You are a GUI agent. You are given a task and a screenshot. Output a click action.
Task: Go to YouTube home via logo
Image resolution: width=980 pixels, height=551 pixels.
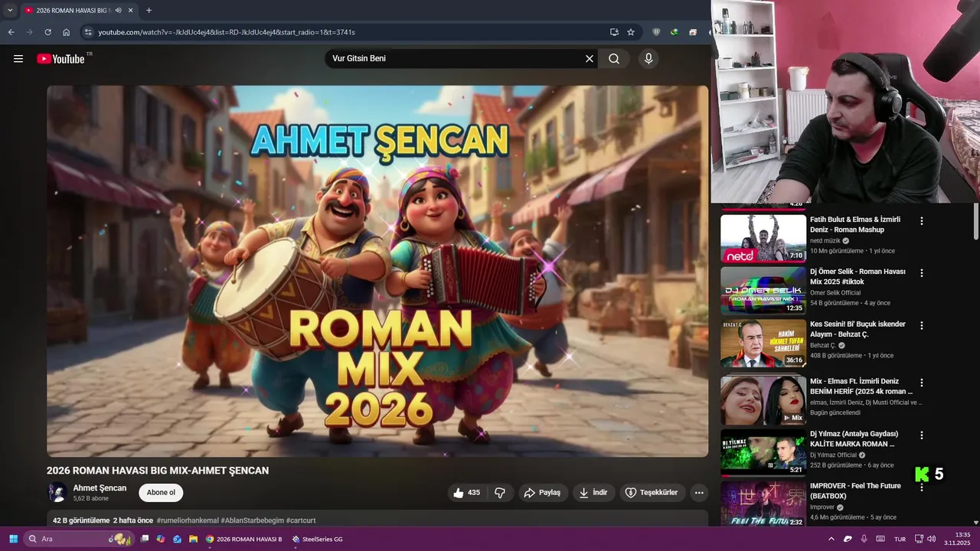60,59
